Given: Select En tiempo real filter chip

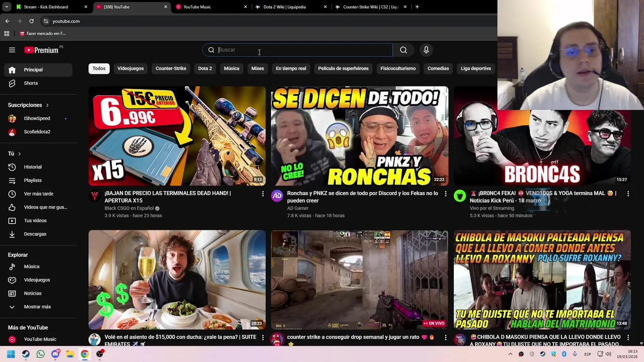Looking at the screenshot, I should (291, 68).
